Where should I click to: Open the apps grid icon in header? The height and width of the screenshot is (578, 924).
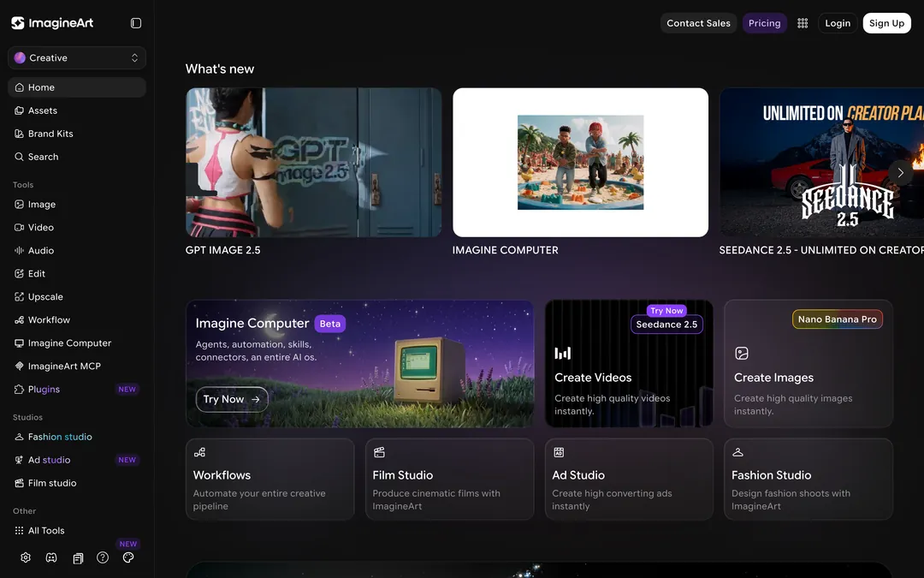tap(803, 23)
